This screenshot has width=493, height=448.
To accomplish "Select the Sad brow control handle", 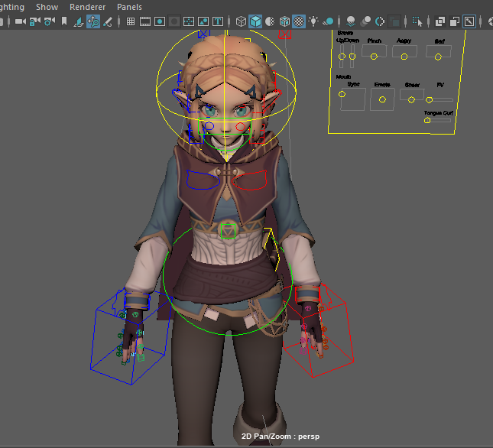I will [438, 57].
